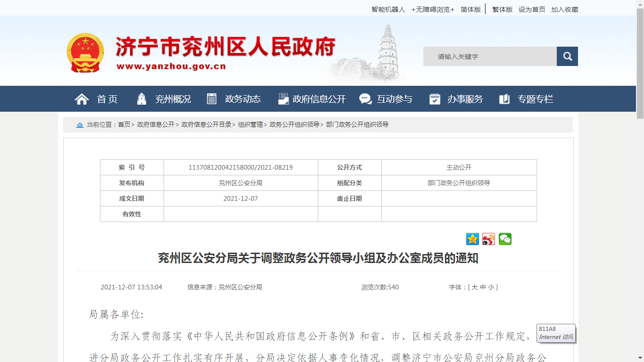Click the national emblem logo
Image resolution: width=644 pixels, height=362 pixels.
(x=85, y=52)
